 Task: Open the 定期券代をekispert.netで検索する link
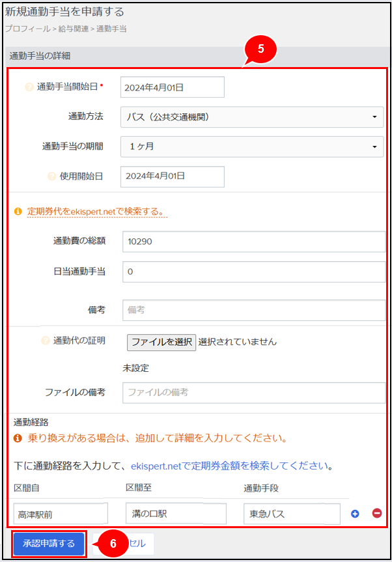pyautogui.click(x=96, y=212)
